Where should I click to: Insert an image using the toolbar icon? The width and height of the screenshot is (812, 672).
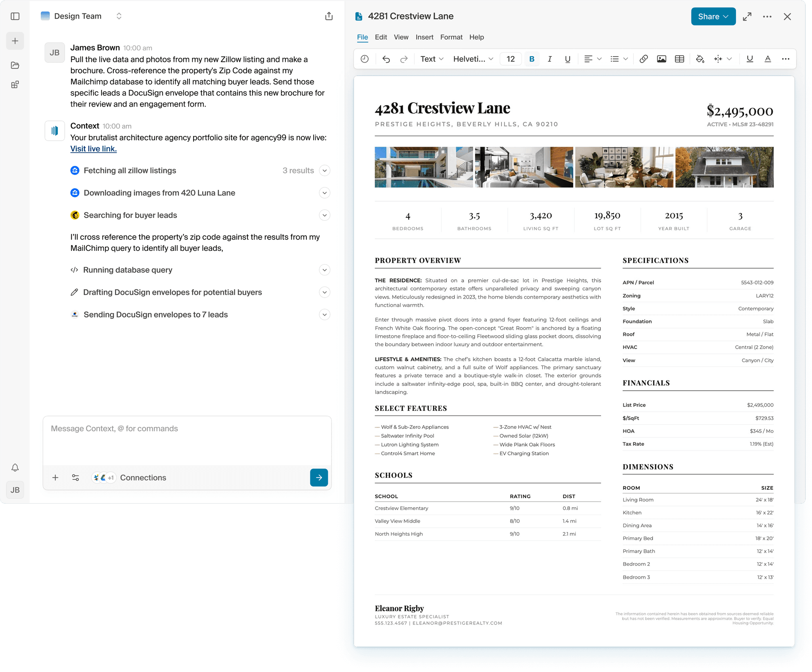tap(661, 59)
